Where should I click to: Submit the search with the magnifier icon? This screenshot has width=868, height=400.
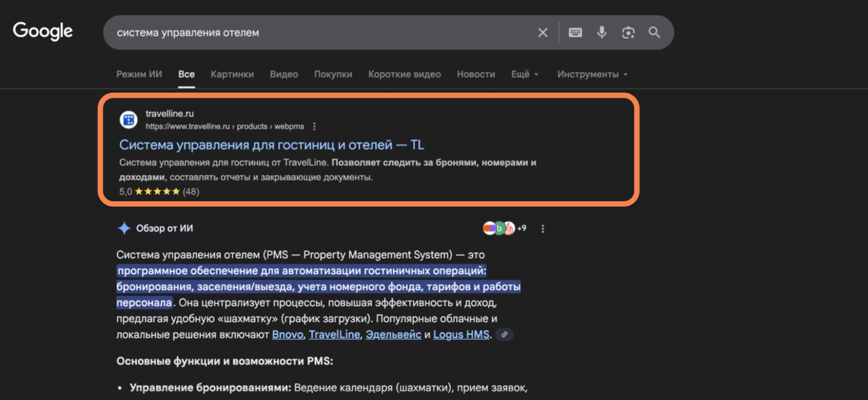point(654,33)
